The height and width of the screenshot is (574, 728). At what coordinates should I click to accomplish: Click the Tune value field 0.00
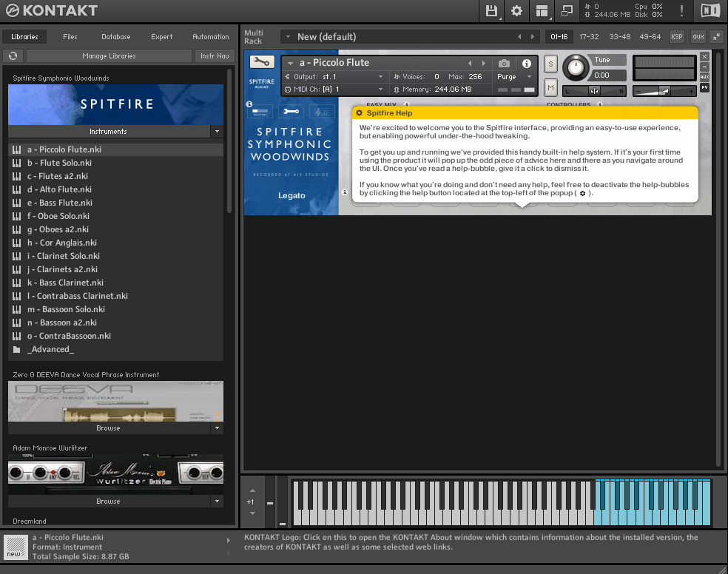(607, 75)
